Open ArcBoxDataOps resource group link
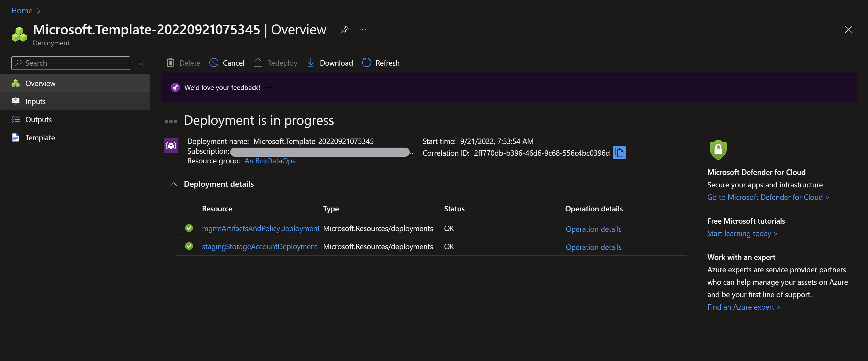 click(x=270, y=161)
